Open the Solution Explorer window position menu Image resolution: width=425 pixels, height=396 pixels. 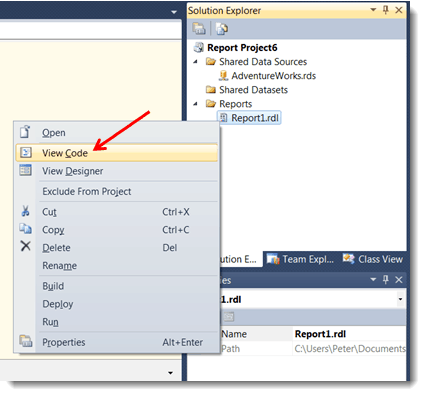pyautogui.click(x=373, y=10)
